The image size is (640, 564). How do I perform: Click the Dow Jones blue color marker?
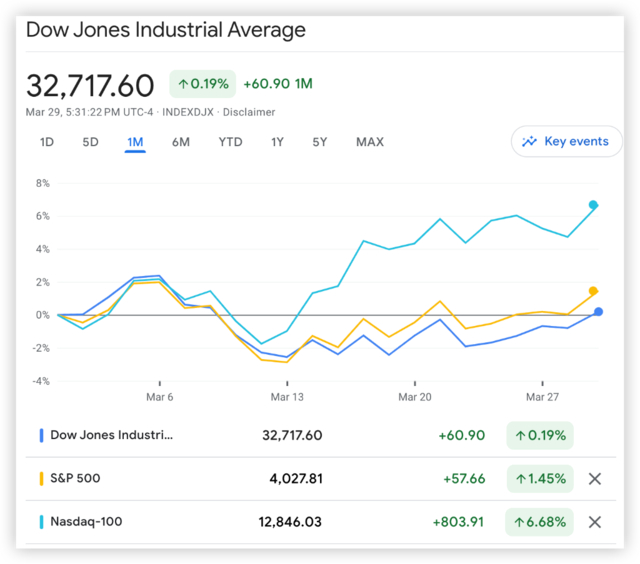coord(41,435)
